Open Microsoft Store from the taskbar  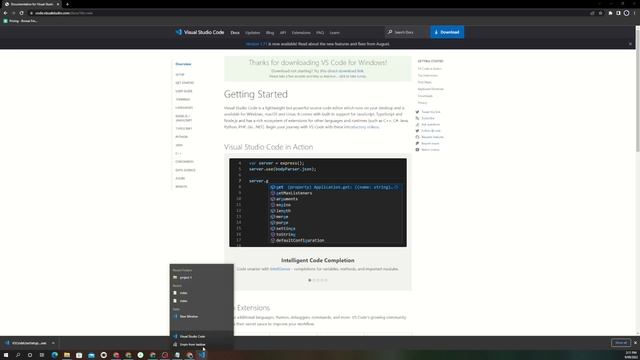pos(79,355)
